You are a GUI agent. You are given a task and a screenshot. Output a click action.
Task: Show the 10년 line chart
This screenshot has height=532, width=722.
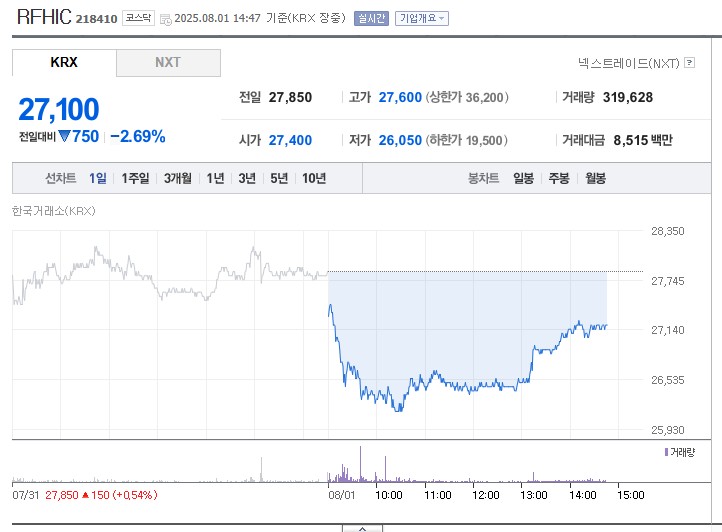tap(313, 178)
